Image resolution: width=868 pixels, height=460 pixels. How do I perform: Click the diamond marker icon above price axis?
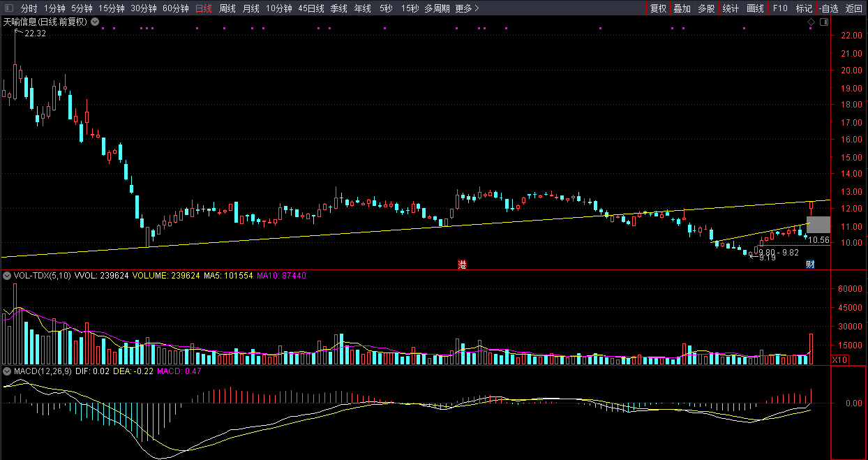[811, 22]
